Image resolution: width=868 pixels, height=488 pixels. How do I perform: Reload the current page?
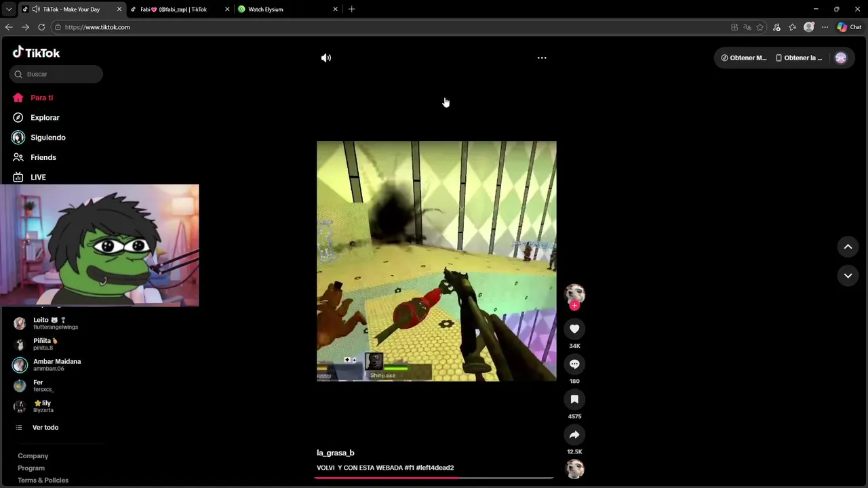click(x=41, y=27)
